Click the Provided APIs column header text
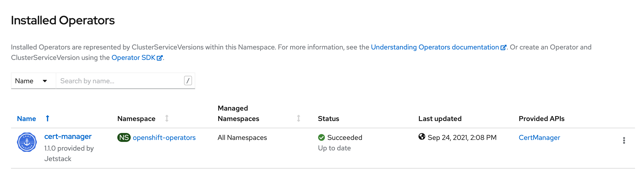The width and height of the screenshot is (644, 169). pos(541,119)
